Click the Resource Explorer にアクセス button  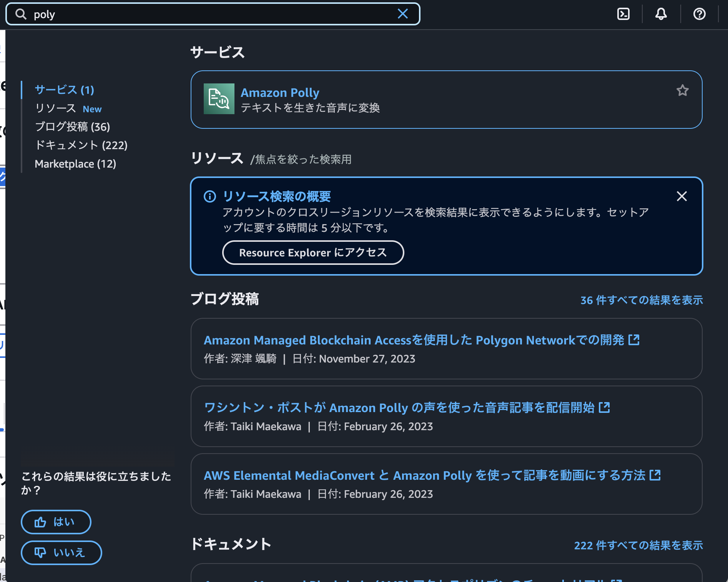pos(313,253)
